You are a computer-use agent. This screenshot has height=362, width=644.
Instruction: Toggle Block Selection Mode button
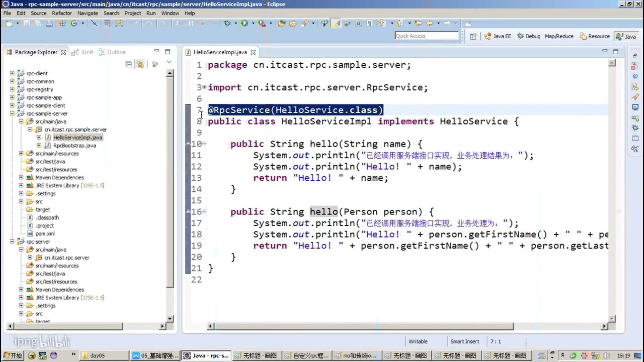359,23
